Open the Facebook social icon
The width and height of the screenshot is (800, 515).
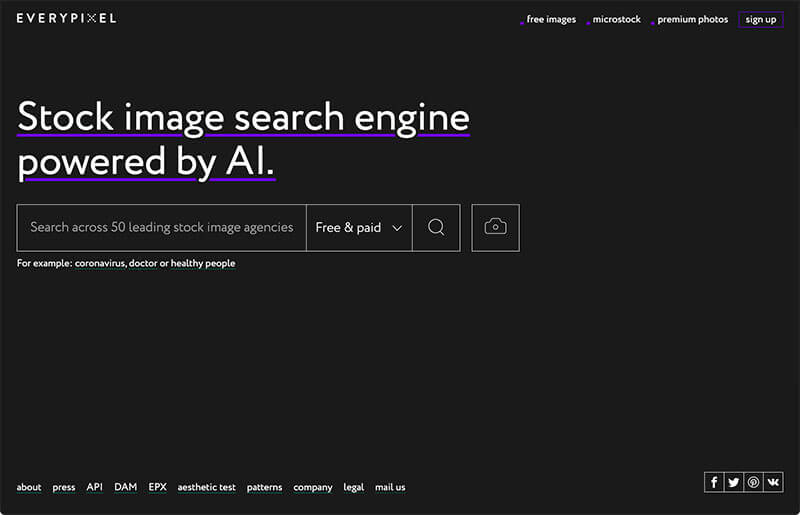(x=714, y=482)
